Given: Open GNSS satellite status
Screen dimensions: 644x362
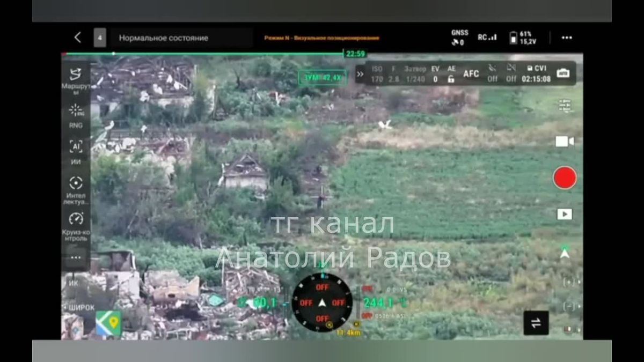Looking at the screenshot, I should click(459, 38).
